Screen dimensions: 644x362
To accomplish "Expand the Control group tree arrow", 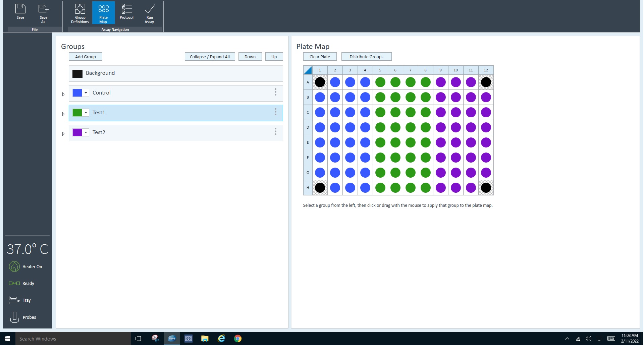I will tap(63, 94).
